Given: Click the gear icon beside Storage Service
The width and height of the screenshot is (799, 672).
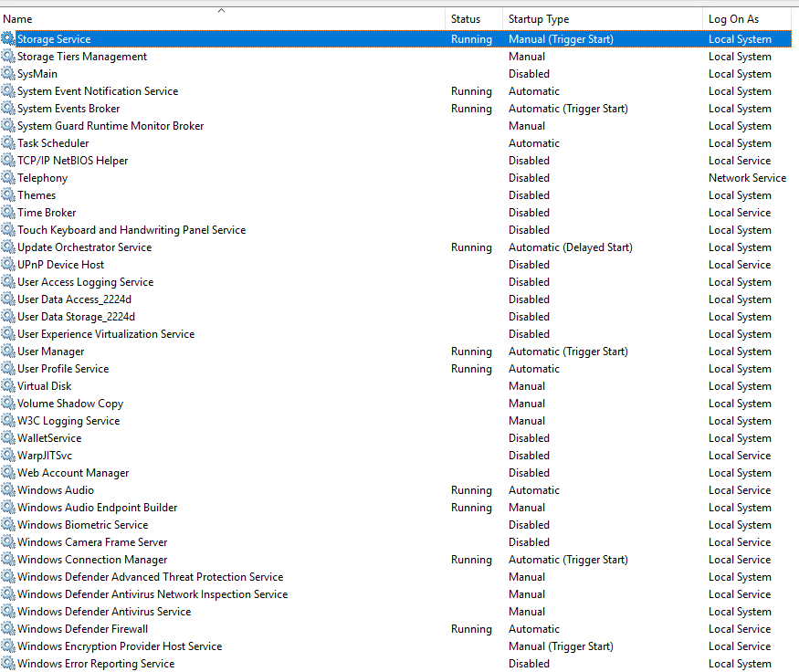Looking at the screenshot, I should click(x=8, y=38).
